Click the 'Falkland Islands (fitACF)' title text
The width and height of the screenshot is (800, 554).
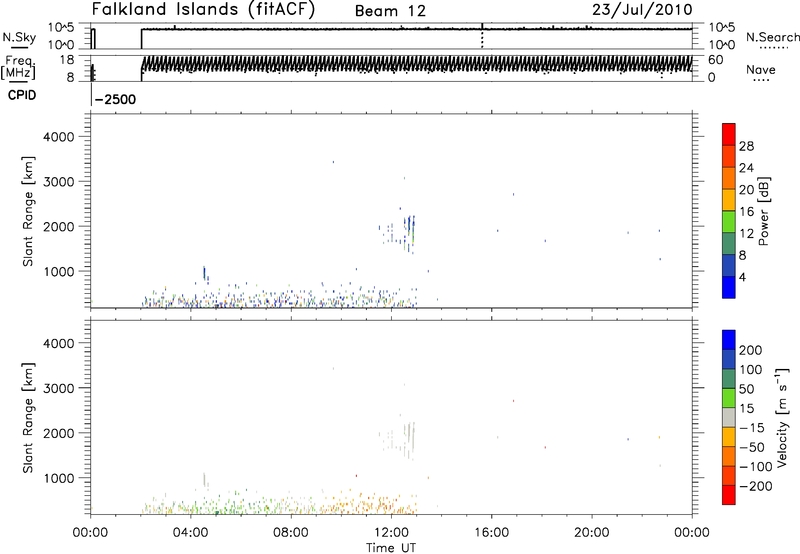coord(203,10)
